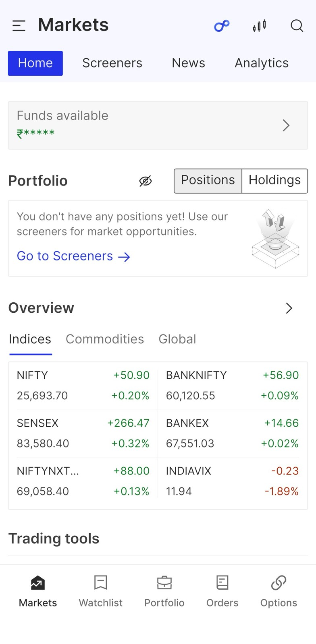Open the candlestick chart icon

click(x=260, y=26)
